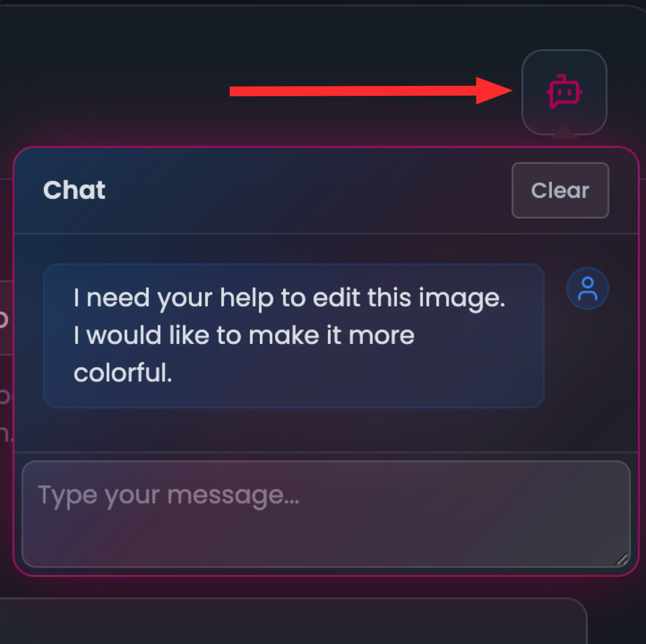The image size is (646, 644).
Task: Click the partially hidden element at left edge
Action: pyautogui.click(x=5, y=318)
